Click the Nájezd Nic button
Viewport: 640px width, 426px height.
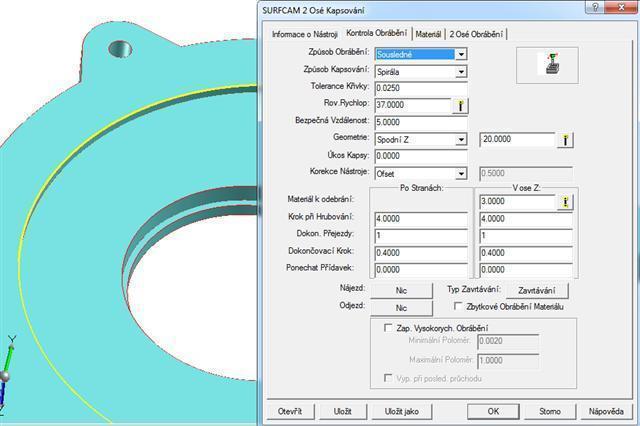pyautogui.click(x=401, y=291)
